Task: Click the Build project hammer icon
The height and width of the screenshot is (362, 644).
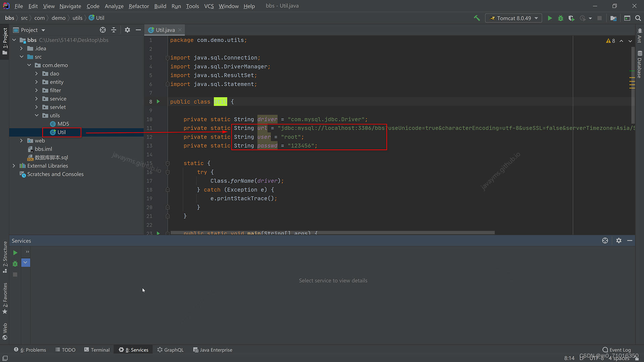Action: pyautogui.click(x=477, y=18)
